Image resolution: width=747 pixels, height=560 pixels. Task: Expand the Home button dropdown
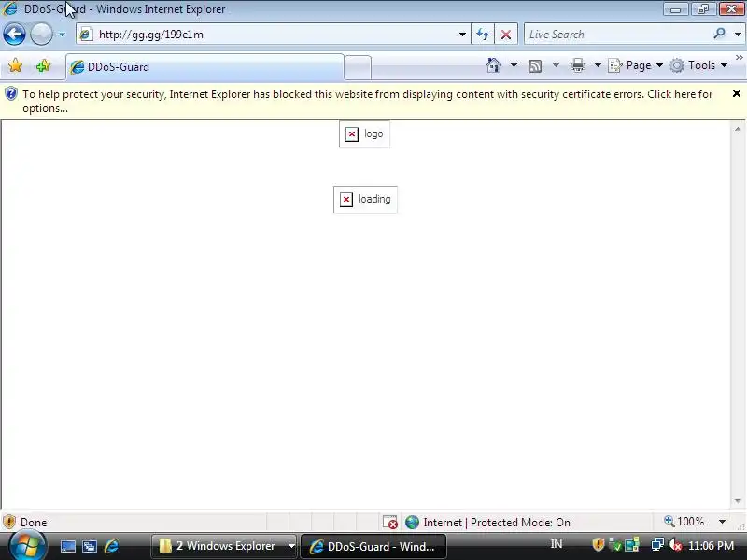514,65
